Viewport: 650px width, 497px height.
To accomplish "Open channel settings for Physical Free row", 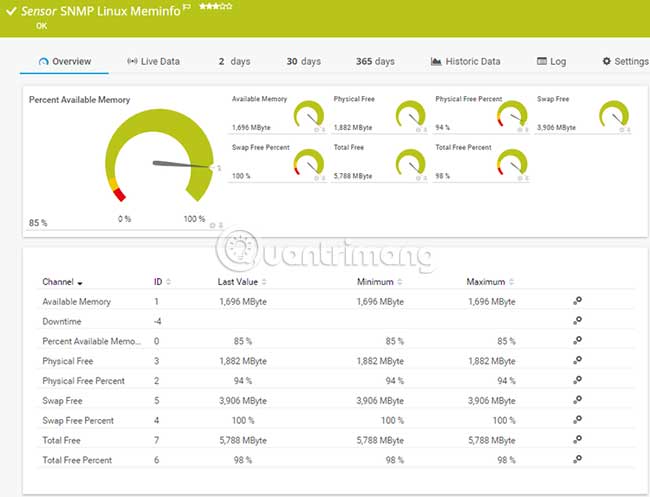I will point(577,360).
